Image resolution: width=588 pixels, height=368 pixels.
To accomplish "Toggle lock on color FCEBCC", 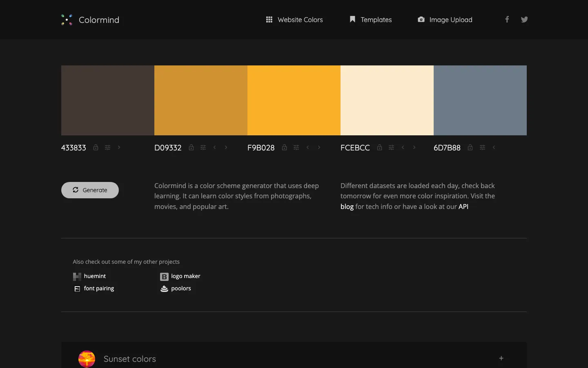I will 379,148.
